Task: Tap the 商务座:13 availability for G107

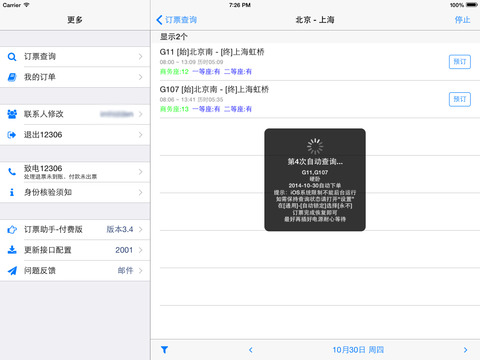Action: coord(174,109)
